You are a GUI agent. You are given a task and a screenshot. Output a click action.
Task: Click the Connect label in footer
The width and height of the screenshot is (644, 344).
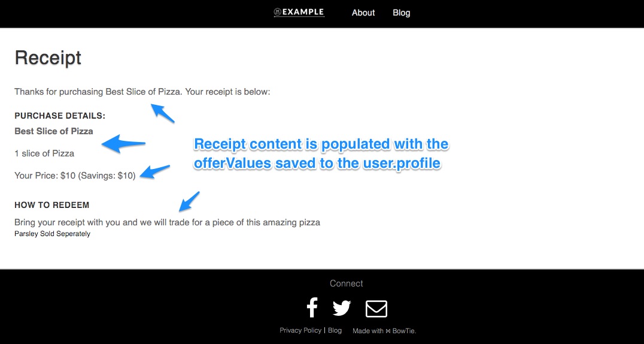pos(346,283)
